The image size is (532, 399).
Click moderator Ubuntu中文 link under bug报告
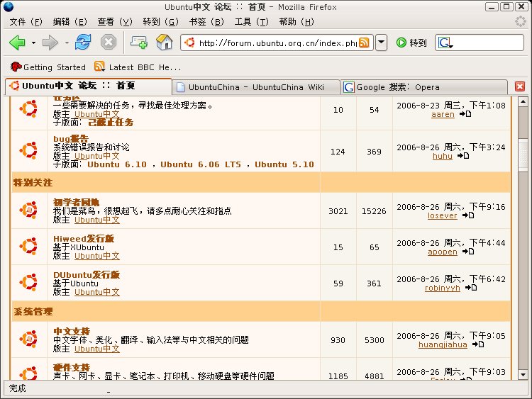tap(97, 156)
